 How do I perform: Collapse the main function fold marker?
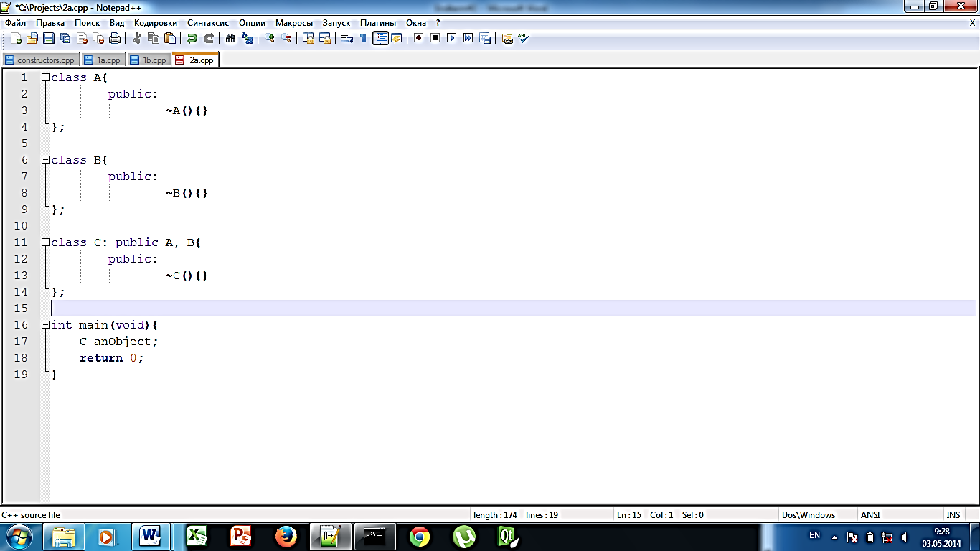pyautogui.click(x=44, y=325)
